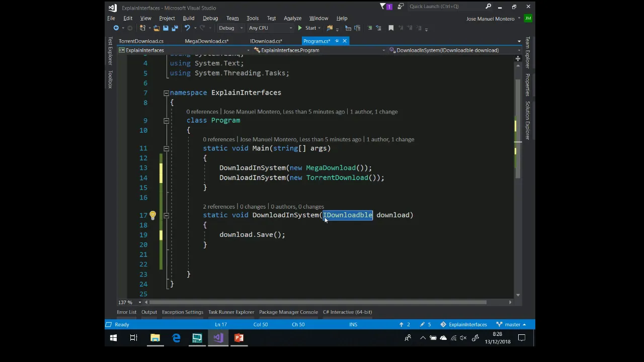Open the Any CPU platform dropdown
Viewport: 644px width, 362px height.
pos(271,28)
